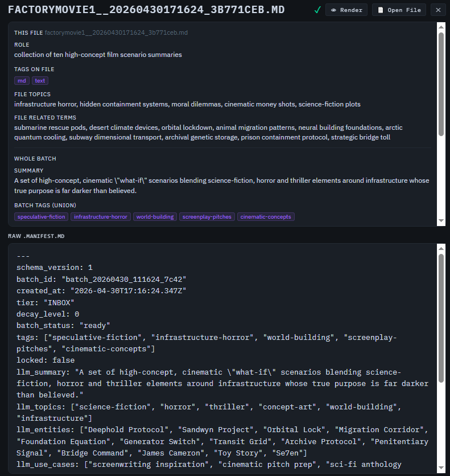Click the down arrow of metadata scrollbar
Viewport: 450px width, 476px height.
pyautogui.click(x=441, y=221)
